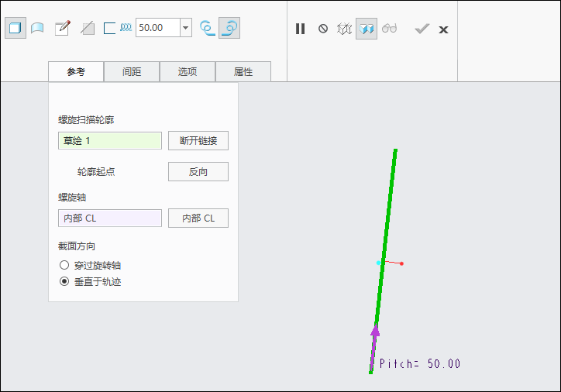The image size is (561, 392).
Task: Click the 反向 button
Action: click(198, 172)
